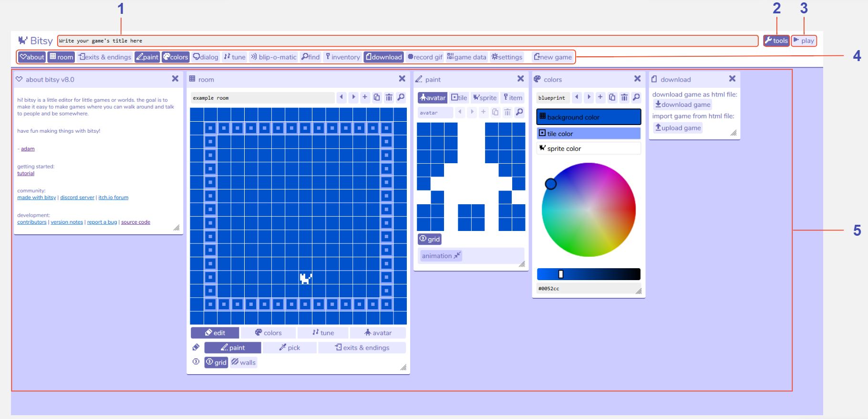This screenshot has width=868, height=419.
Task: Search rooms with magnifier icon
Action: (401, 97)
